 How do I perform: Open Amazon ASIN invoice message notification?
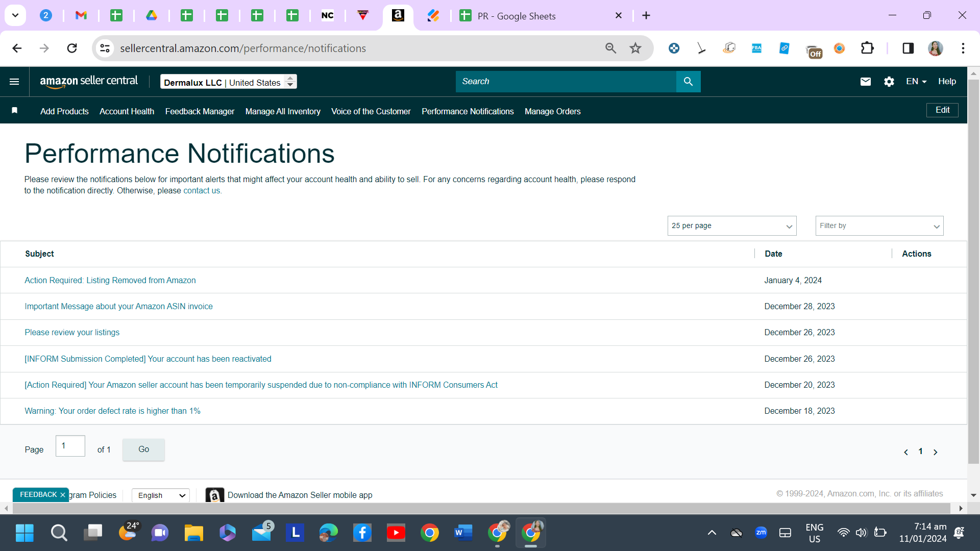118,307
